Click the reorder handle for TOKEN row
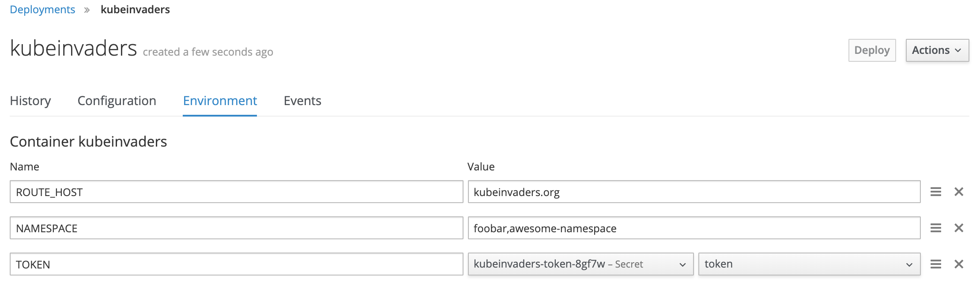 [x=936, y=264]
